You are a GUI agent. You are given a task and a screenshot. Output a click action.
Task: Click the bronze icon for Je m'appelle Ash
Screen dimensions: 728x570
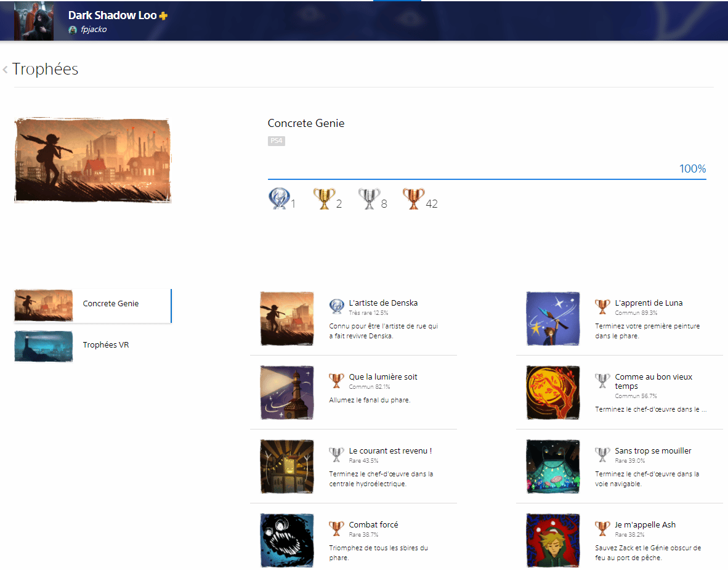(x=602, y=528)
